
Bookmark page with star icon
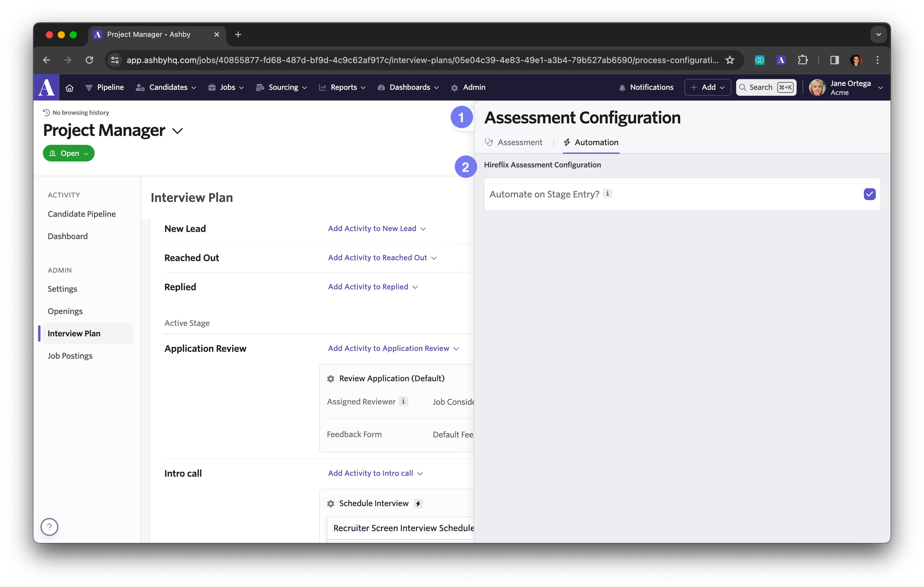[x=729, y=60]
